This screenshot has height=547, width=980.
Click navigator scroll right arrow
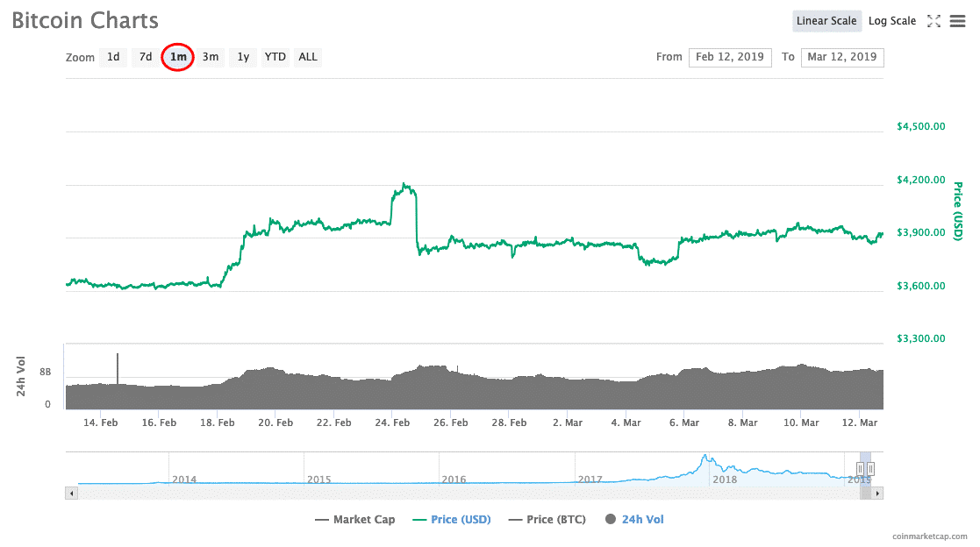tap(877, 494)
